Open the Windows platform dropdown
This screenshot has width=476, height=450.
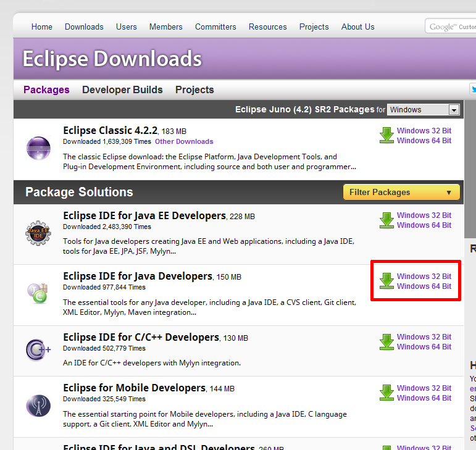click(423, 109)
